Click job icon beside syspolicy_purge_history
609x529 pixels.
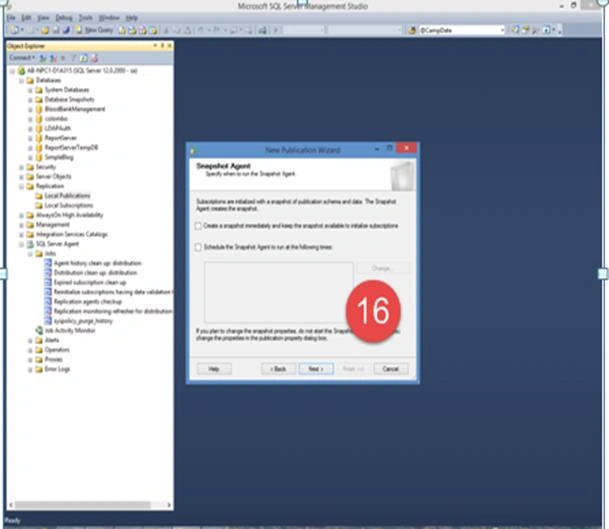coord(48,321)
